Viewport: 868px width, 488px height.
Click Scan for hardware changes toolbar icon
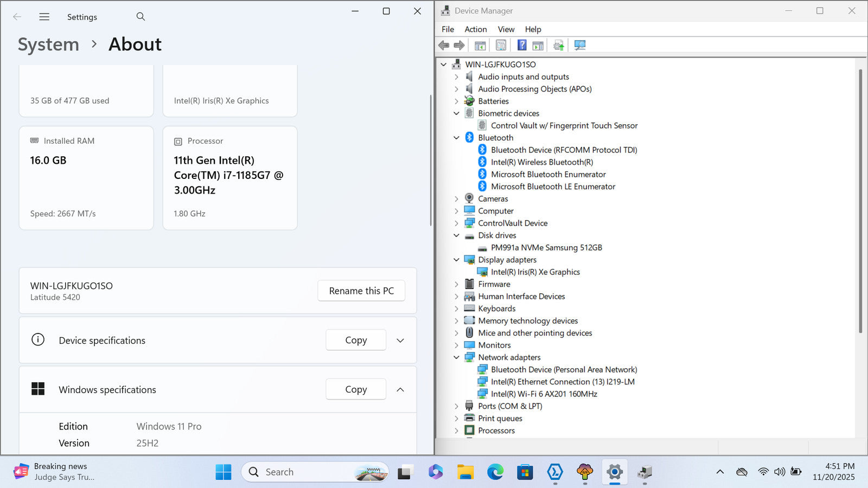click(x=580, y=46)
